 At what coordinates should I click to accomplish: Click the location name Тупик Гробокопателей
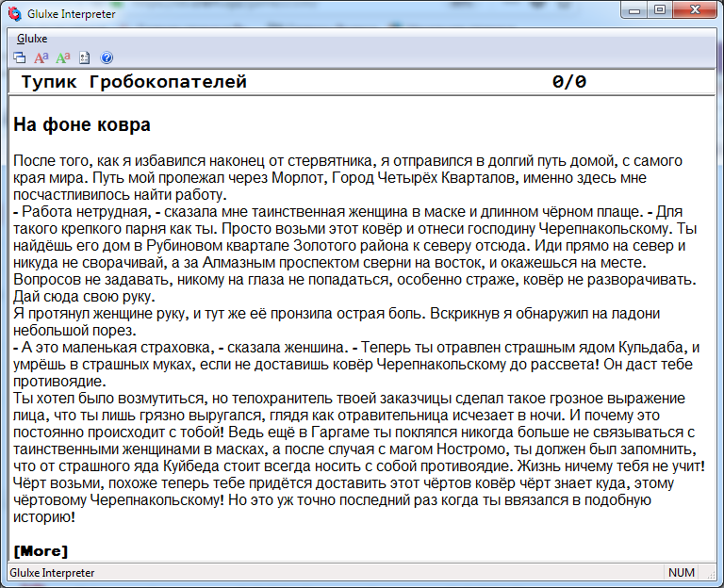point(134,83)
